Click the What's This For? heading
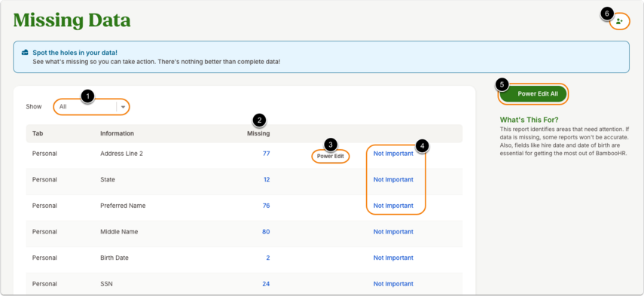The width and height of the screenshot is (644, 296). [x=529, y=120]
